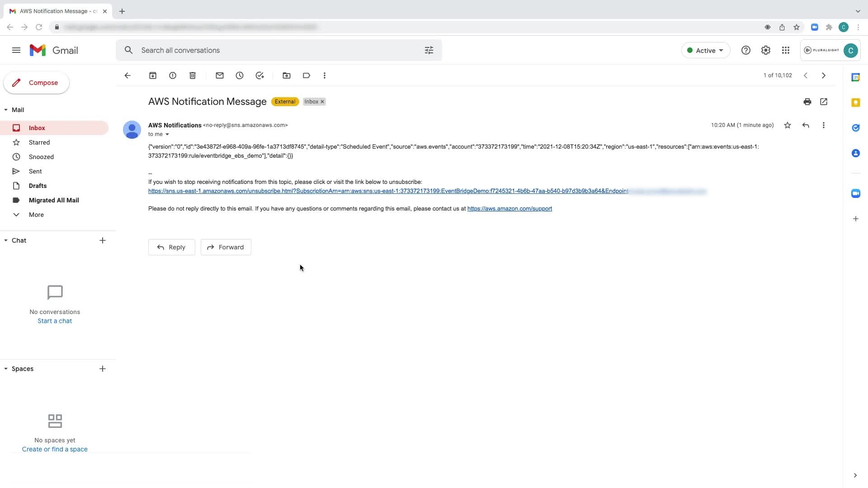Archive this email with the Archive icon
This screenshot has width=868, height=488.
coord(153,75)
